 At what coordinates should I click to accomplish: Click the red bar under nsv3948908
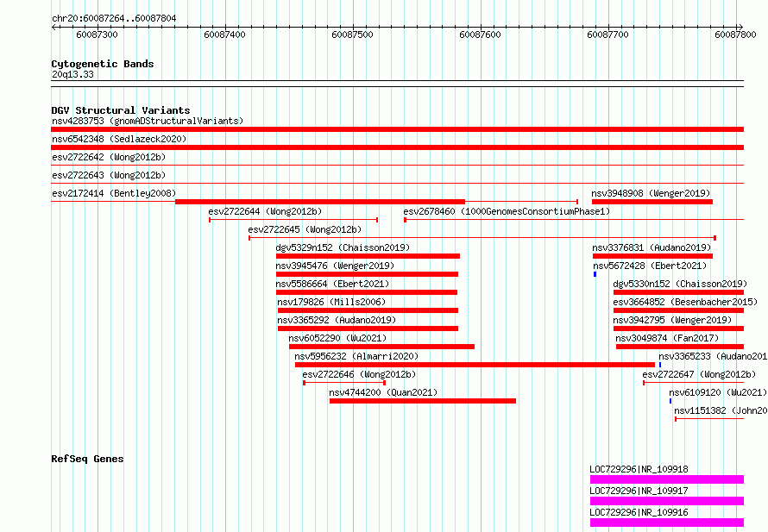[x=652, y=202]
